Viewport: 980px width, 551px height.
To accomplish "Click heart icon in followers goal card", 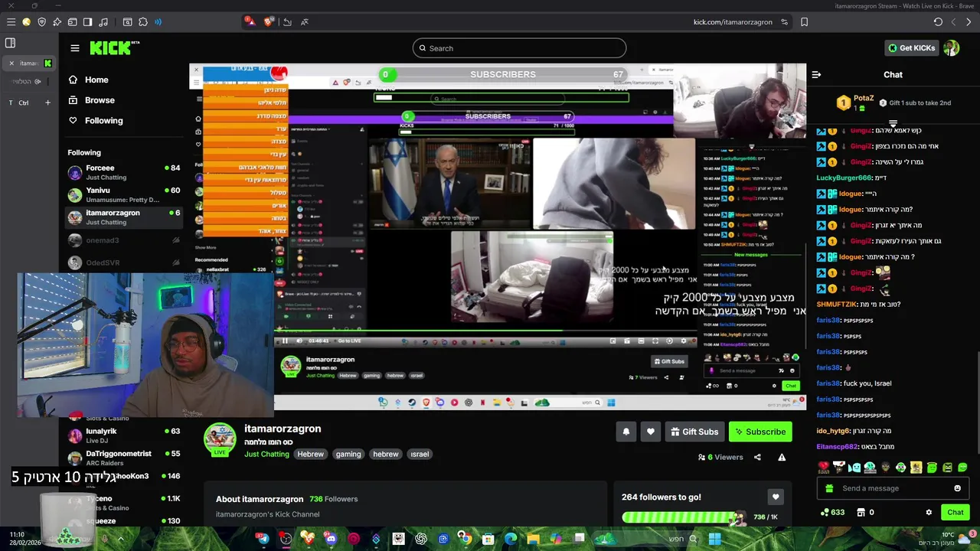I will [776, 497].
